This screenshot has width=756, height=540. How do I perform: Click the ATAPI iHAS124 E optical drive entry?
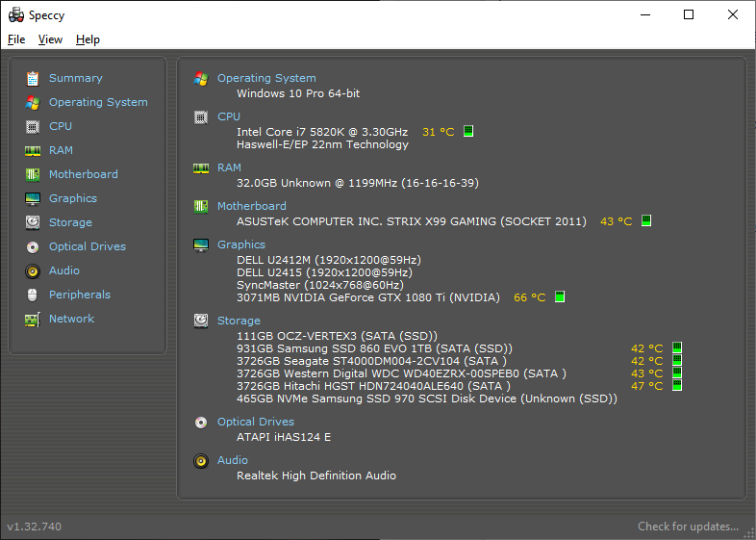point(284,438)
